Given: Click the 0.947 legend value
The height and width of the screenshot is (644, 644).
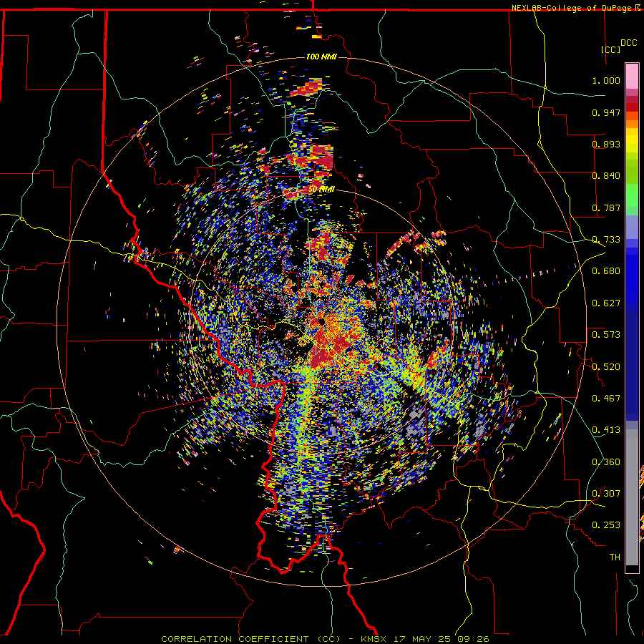Looking at the screenshot, I should point(606,112).
